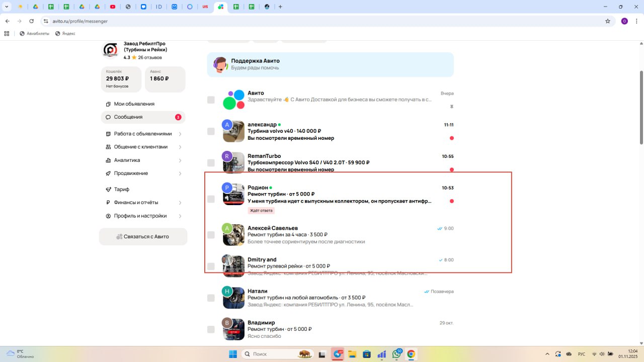The width and height of the screenshot is (644, 362).
Task: Check the box for the Натали chat
Action: point(211,298)
